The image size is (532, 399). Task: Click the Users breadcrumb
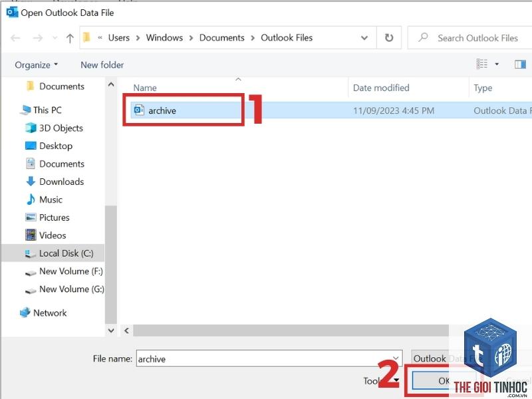[x=119, y=38]
